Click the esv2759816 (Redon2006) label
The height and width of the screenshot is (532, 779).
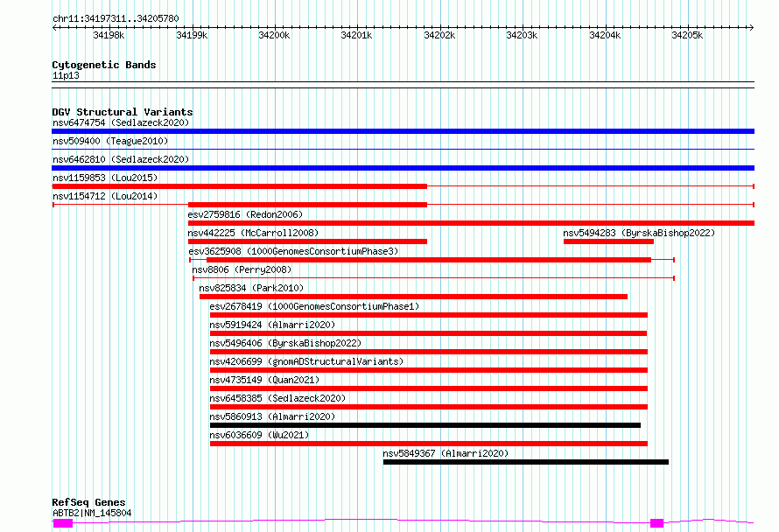point(245,214)
